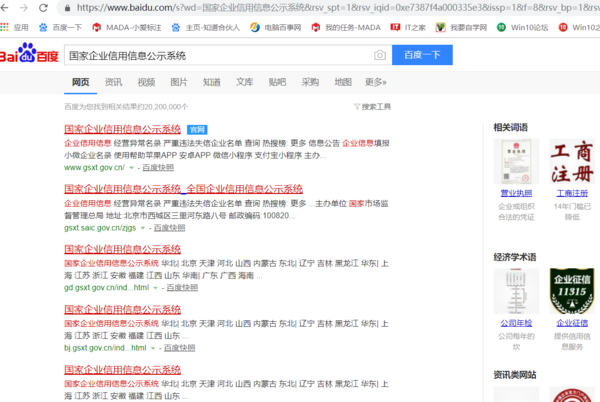This screenshot has width=600, height=402.
Task: Switch to the 文库 tab
Action: (x=245, y=82)
